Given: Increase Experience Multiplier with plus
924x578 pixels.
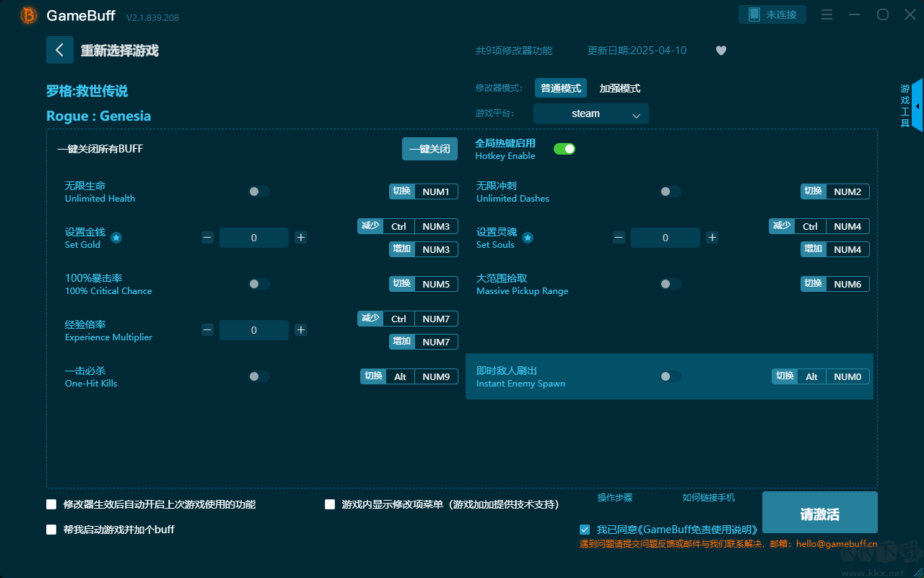Looking at the screenshot, I should click(301, 330).
